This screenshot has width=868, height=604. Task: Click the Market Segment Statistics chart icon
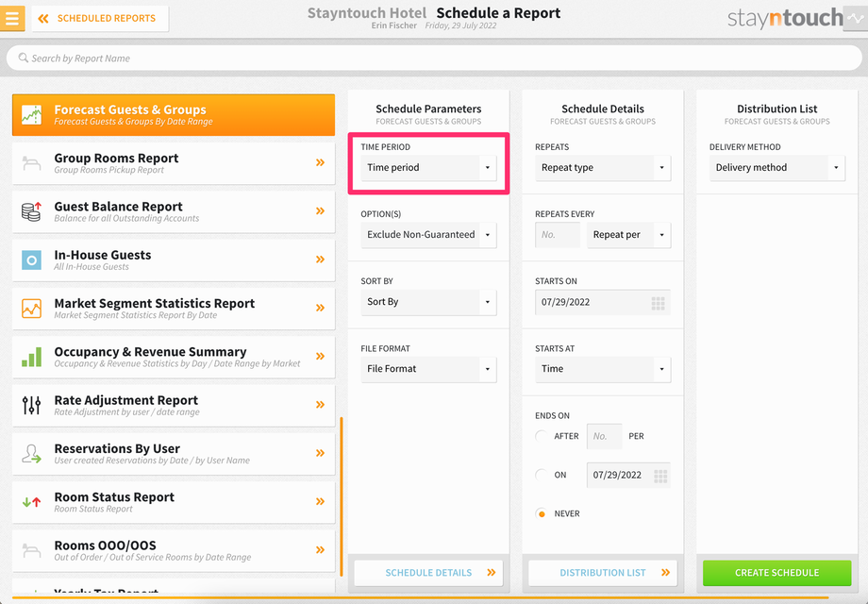[x=31, y=309]
